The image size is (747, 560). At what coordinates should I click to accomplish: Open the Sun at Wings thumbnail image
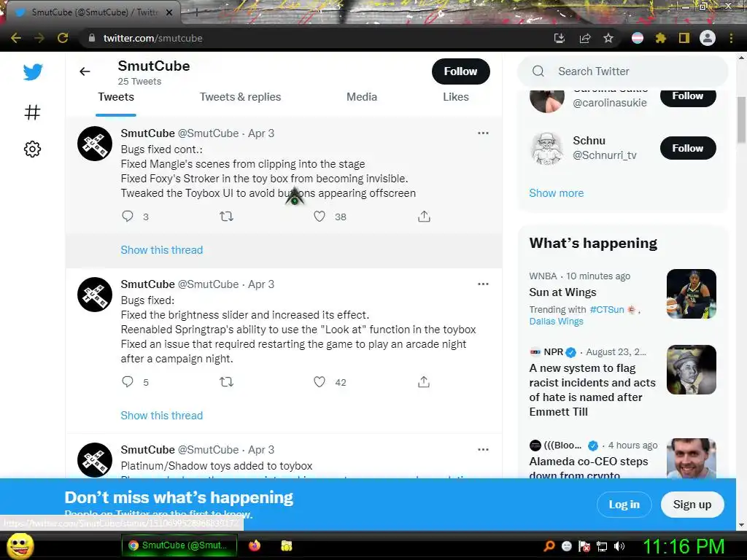(x=692, y=294)
